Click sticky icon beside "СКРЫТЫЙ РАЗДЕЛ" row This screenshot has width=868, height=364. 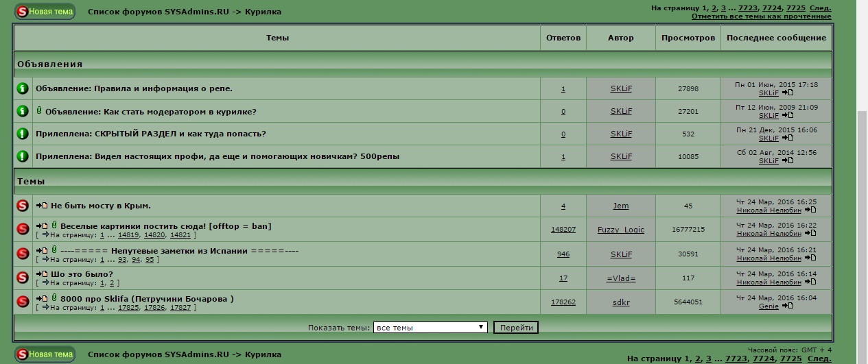(23, 134)
